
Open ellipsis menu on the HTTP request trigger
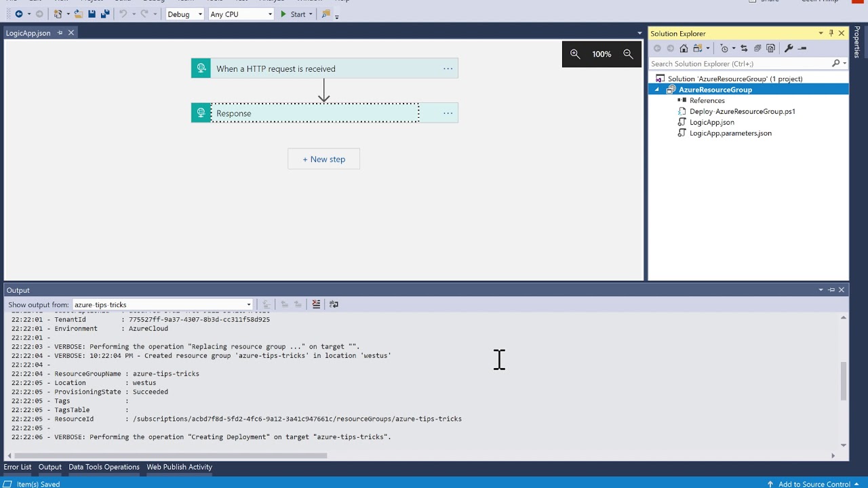(x=448, y=68)
